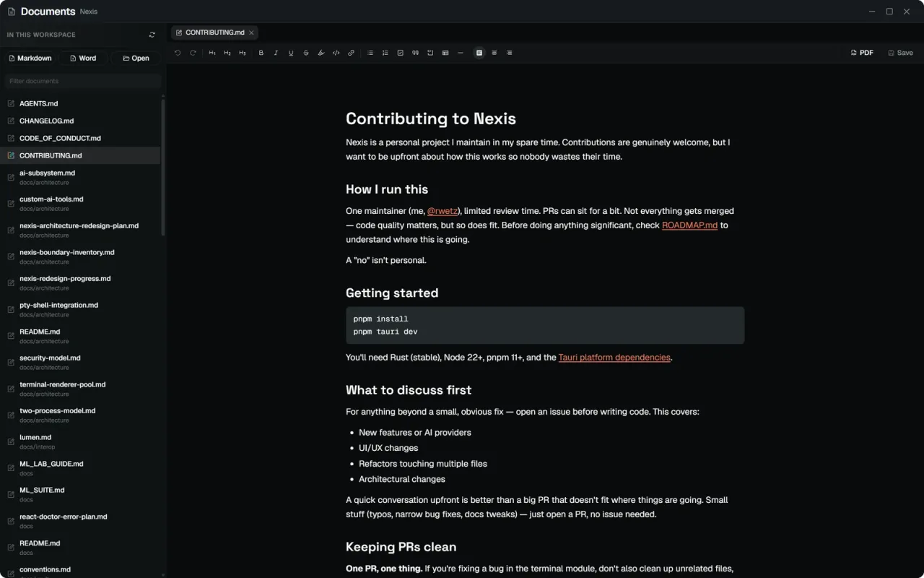This screenshot has width=924, height=578.
Task: Open security-model.md document
Action: coord(80,362)
